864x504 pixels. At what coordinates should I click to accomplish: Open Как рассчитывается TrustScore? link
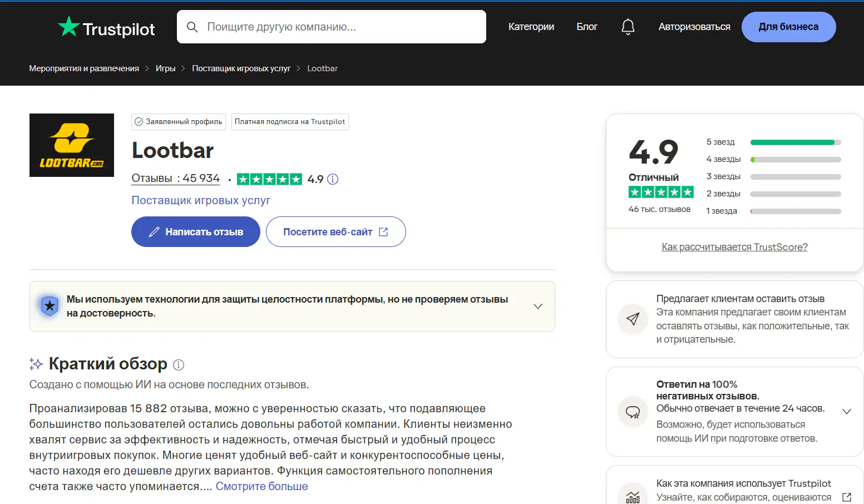coord(734,247)
